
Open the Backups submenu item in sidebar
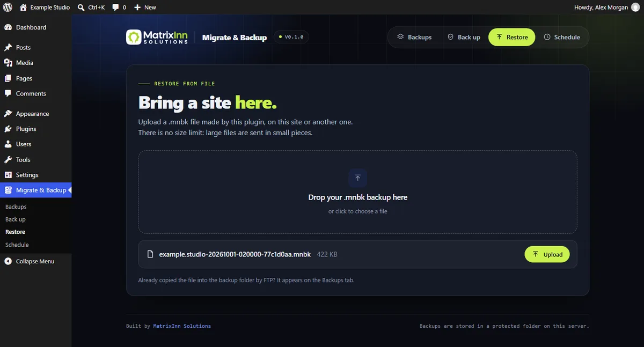16,207
